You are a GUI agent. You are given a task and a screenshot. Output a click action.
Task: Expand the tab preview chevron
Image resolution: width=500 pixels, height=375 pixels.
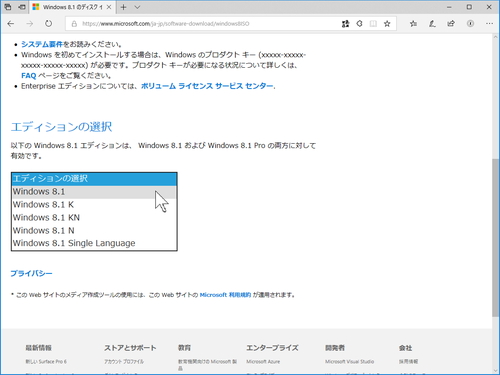click(x=137, y=7)
